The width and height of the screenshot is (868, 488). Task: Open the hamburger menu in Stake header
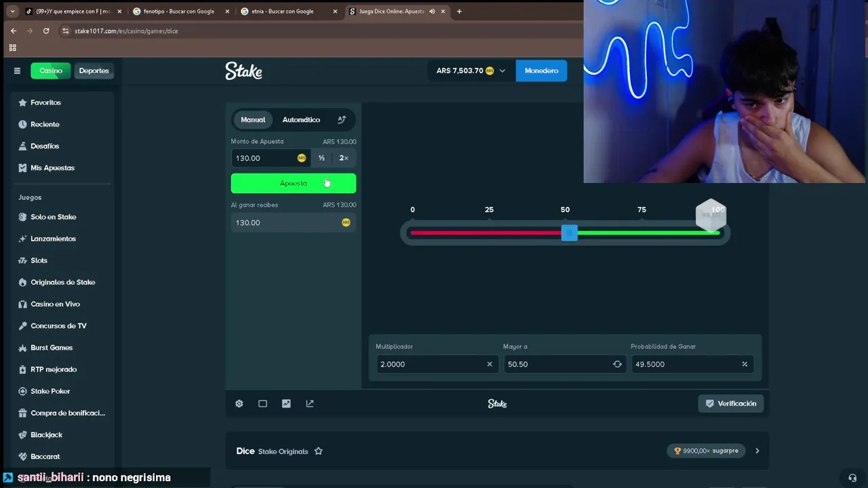coord(17,70)
